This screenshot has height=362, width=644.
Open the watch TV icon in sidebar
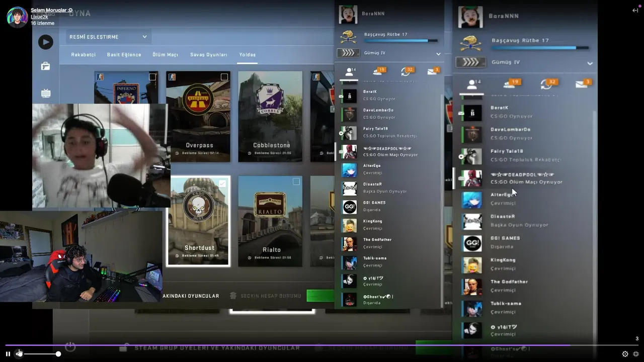tap(45, 93)
